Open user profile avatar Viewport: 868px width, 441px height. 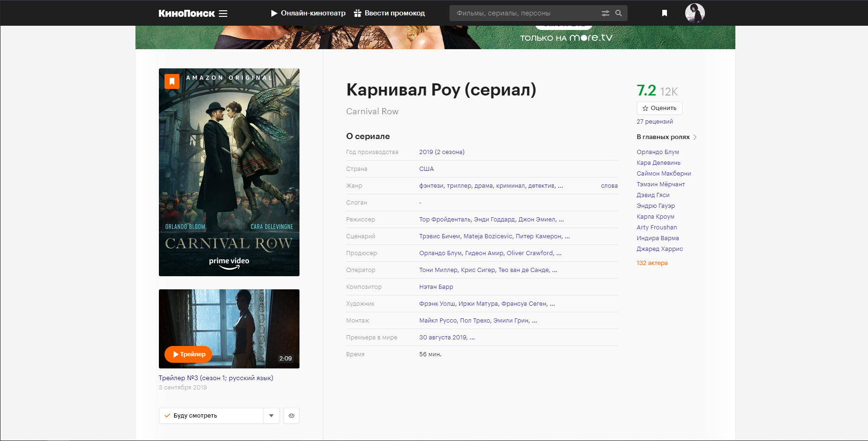click(695, 13)
